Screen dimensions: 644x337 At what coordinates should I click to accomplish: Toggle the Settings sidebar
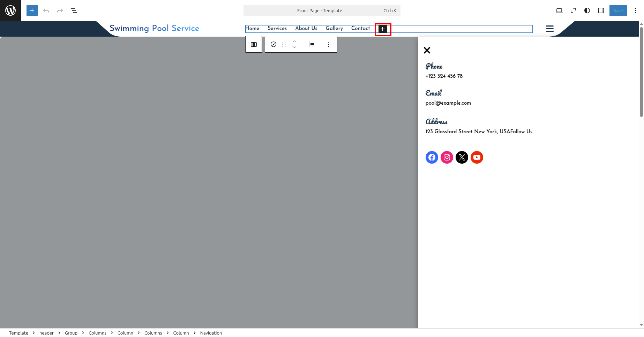coord(601,10)
